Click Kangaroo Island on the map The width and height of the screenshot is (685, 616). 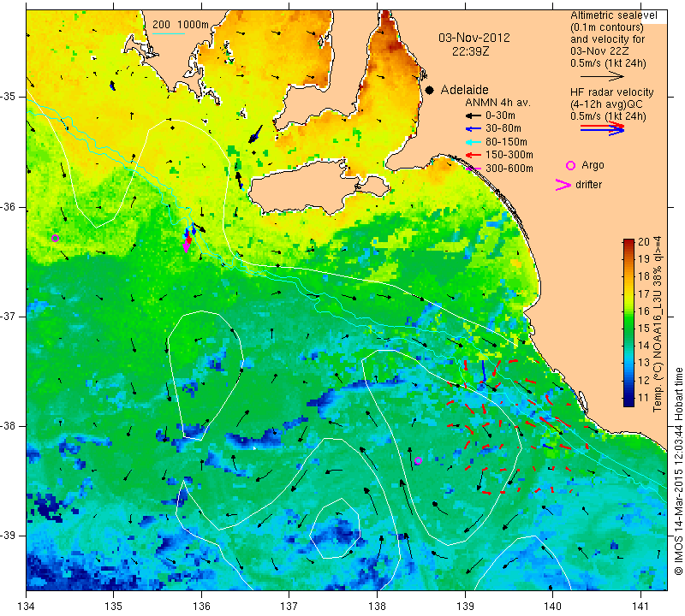click(x=307, y=188)
